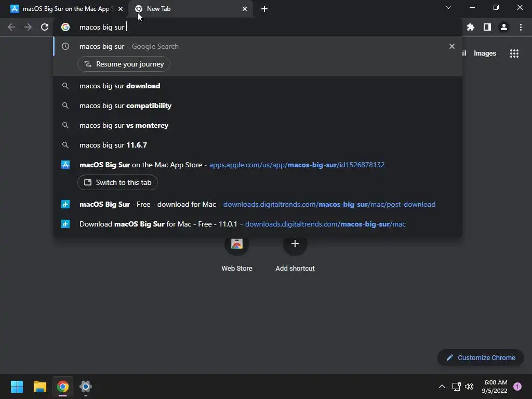Viewport: 532px width, 399px height.
Task: Open 'macOS Big Sur - Free - download for Mac' suggestion
Action: tap(258, 204)
